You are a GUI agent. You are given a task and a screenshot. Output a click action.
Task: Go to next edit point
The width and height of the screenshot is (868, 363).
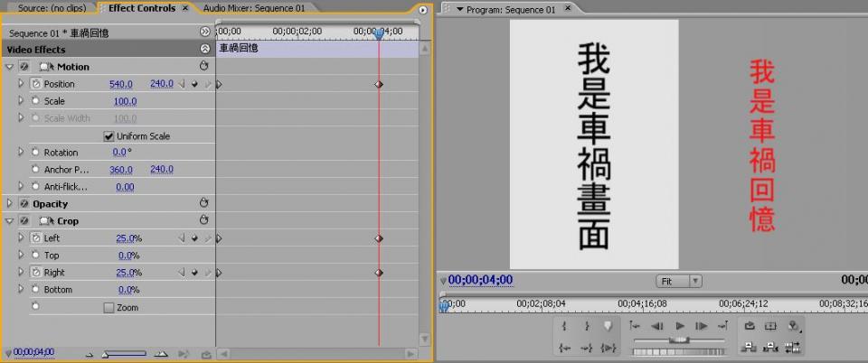point(723,326)
